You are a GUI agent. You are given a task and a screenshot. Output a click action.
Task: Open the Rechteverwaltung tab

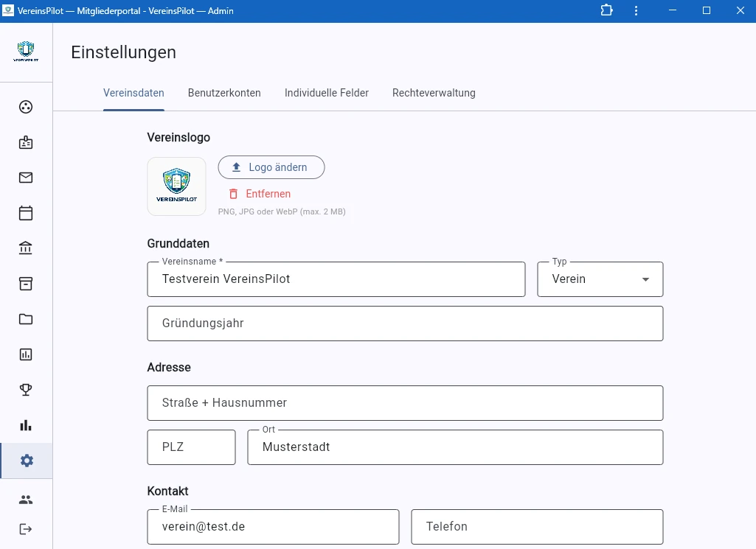point(434,93)
